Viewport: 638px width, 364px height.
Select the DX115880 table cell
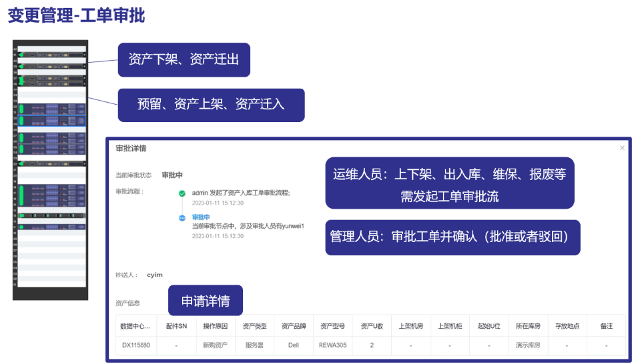pyautogui.click(x=135, y=346)
